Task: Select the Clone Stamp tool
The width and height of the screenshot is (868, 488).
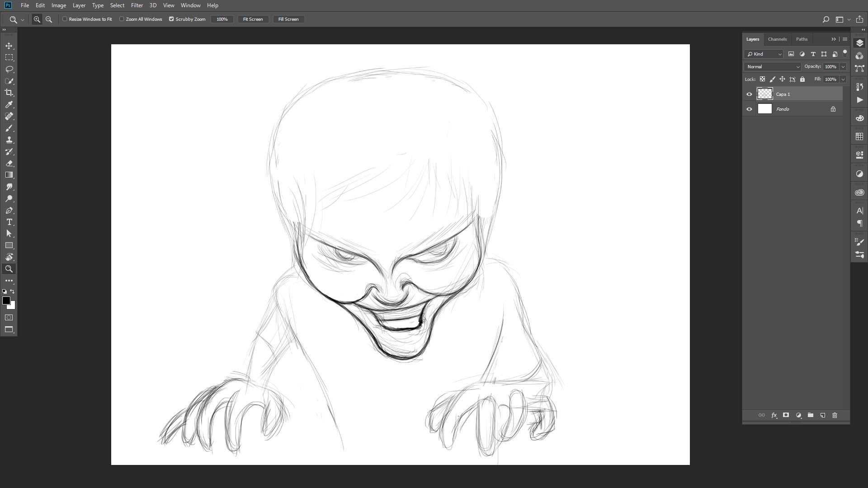Action: [9, 140]
